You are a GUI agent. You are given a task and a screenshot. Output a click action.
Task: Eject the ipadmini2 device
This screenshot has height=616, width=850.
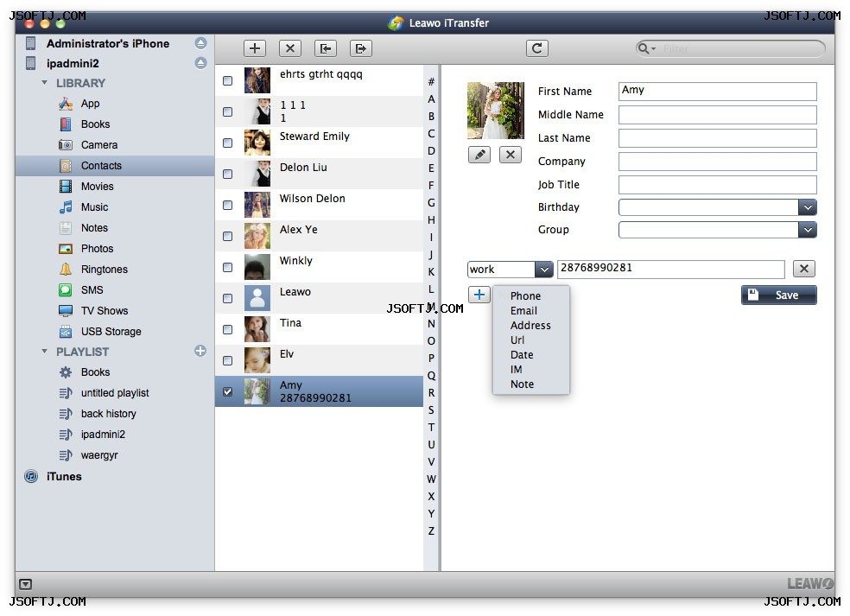coord(200,63)
